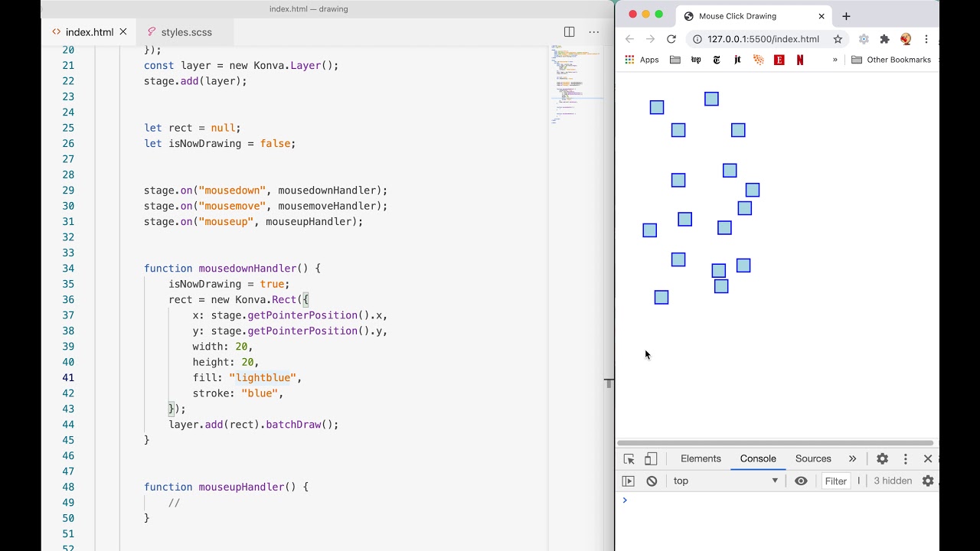Clear the console with the ban icon

click(652, 481)
